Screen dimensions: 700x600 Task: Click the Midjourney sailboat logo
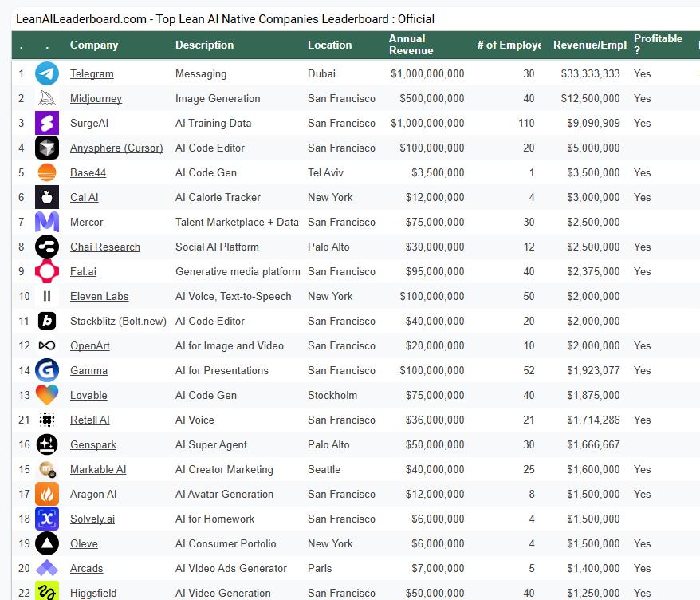coord(47,98)
